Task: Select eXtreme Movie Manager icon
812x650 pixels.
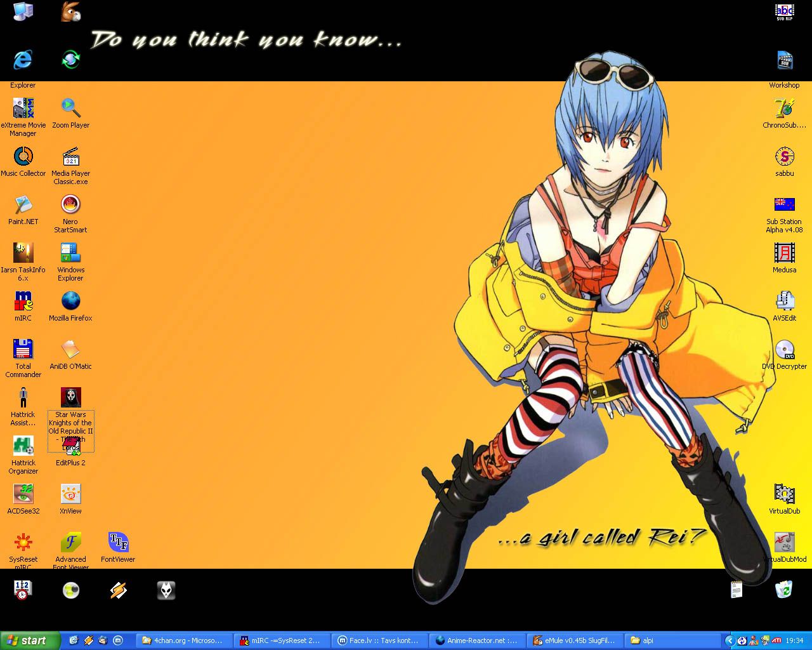Action: point(23,108)
